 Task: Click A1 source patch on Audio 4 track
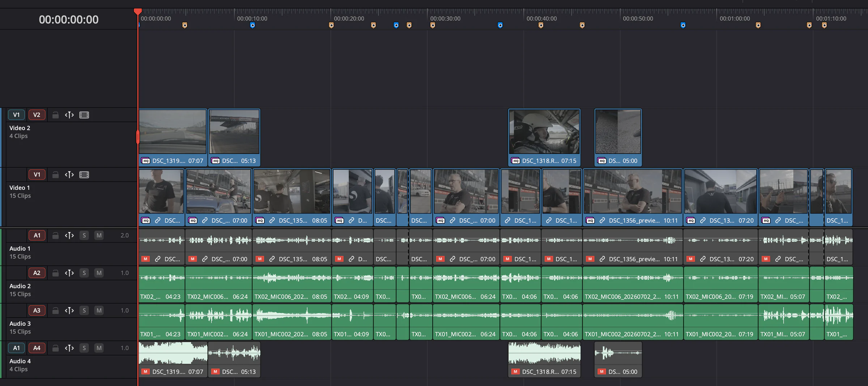16,348
